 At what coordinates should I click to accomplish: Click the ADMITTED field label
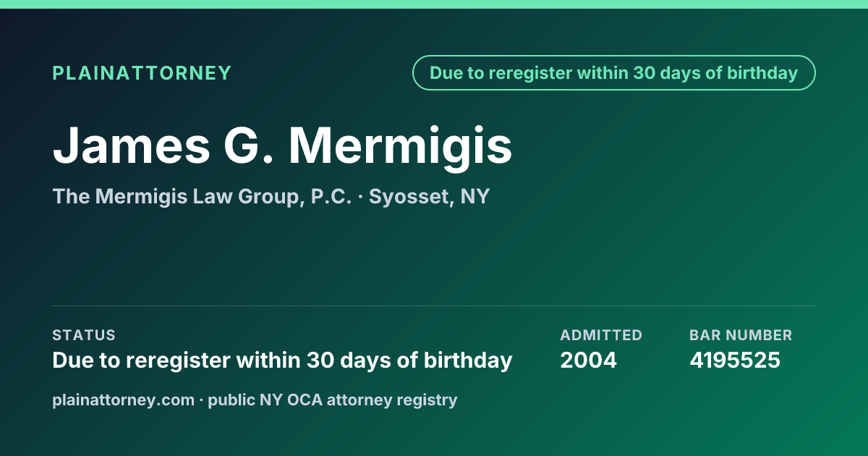tap(601, 335)
